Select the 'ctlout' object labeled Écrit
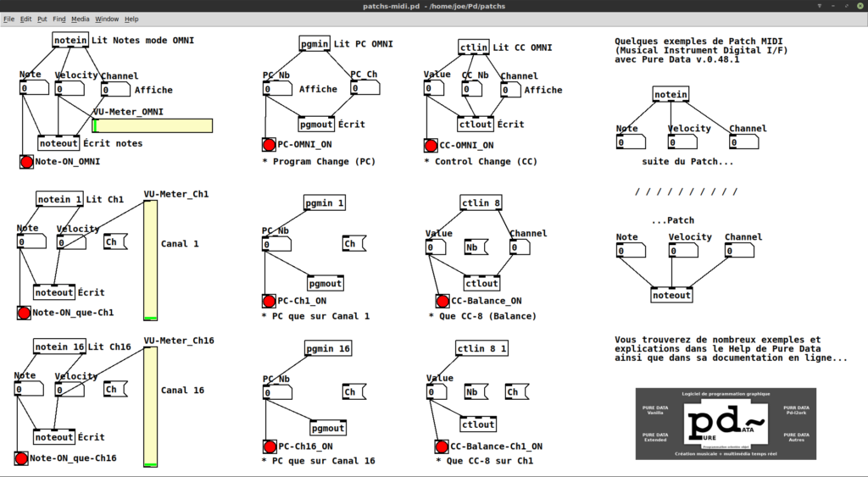This screenshot has height=477, width=868. point(476,125)
